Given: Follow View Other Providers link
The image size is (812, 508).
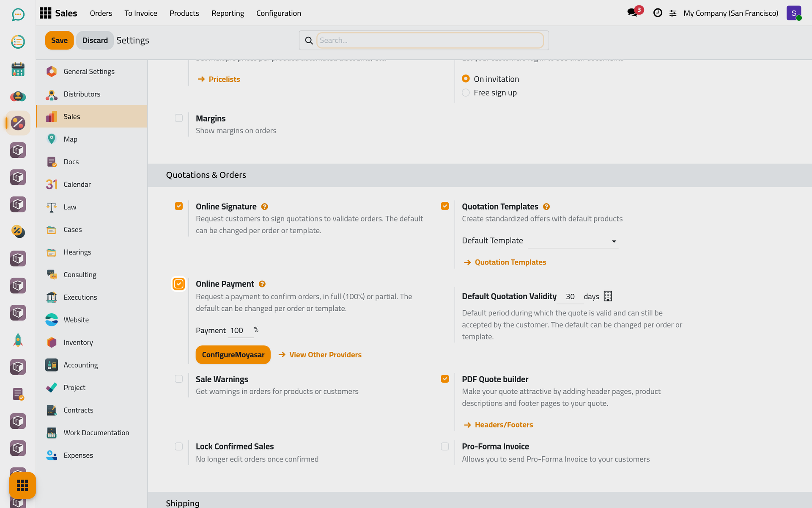Looking at the screenshot, I should (x=320, y=355).
